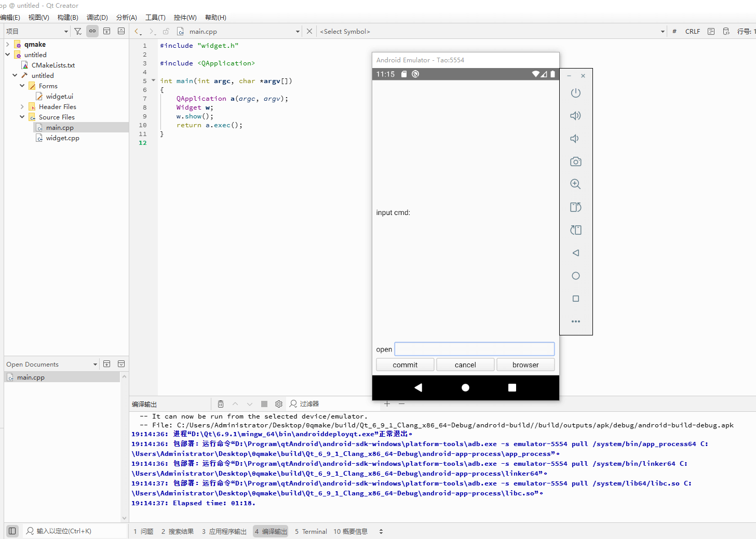Expand the Header Files folder
The image size is (756, 539).
[22, 106]
